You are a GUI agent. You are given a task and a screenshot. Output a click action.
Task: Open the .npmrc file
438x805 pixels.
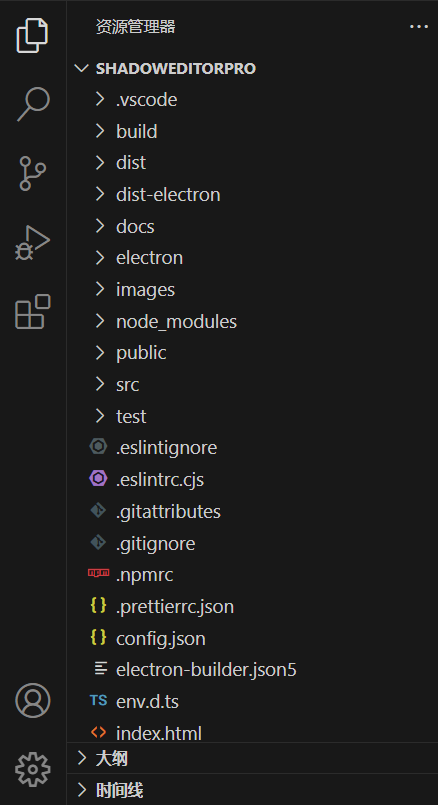pos(252,574)
